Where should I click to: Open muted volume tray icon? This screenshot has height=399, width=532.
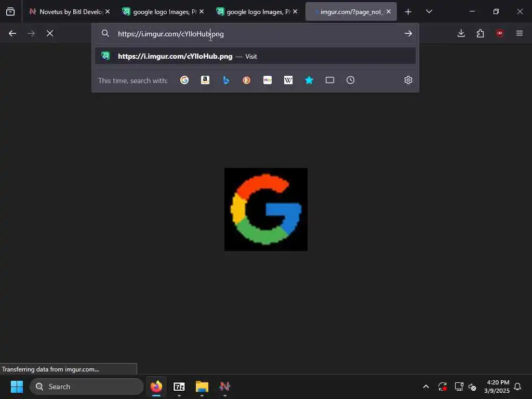pos(472,387)
